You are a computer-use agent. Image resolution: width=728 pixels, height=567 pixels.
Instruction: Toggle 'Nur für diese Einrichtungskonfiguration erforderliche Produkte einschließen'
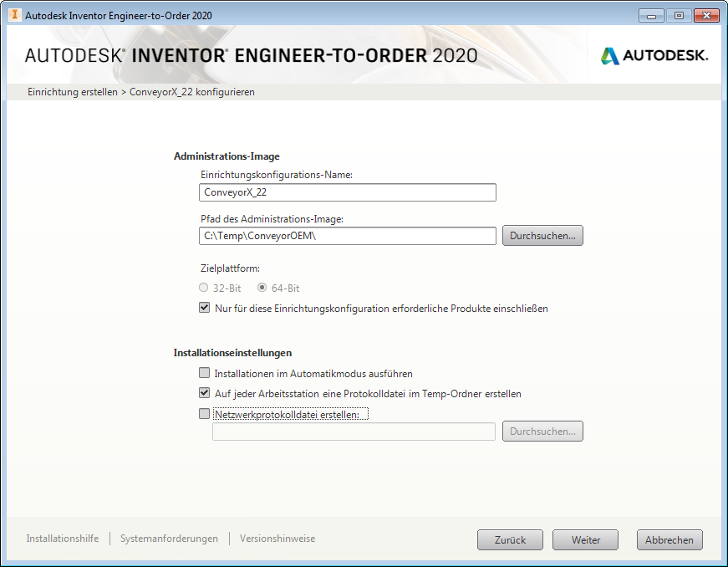pos(204,308)
